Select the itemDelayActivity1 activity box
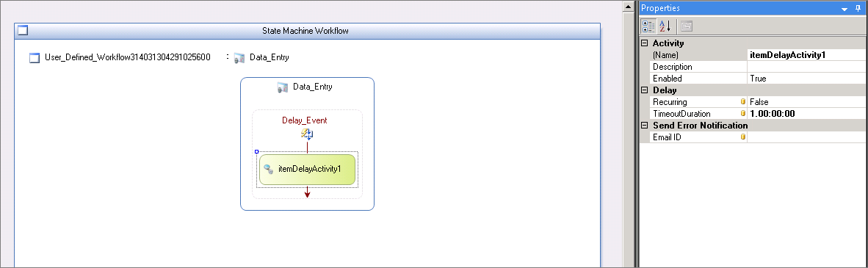This screenshot has width=868, height=268. pos(307,170)
